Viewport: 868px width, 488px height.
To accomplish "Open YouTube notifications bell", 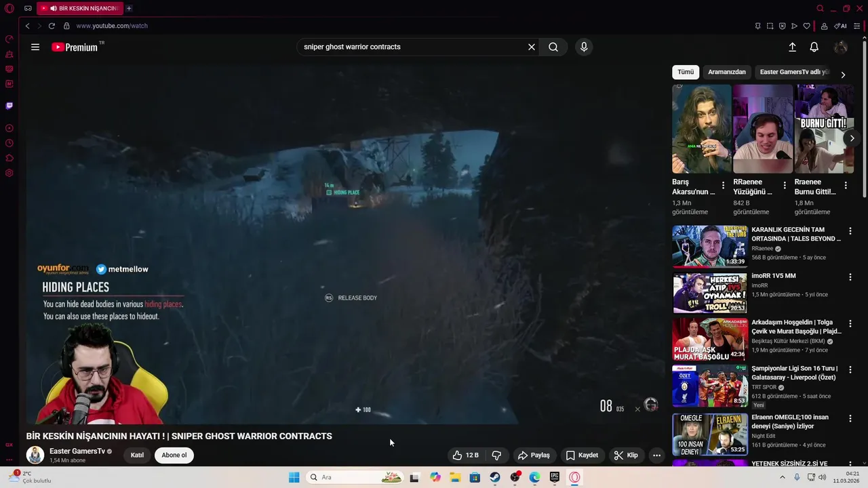I will click(x=814, y=47).
